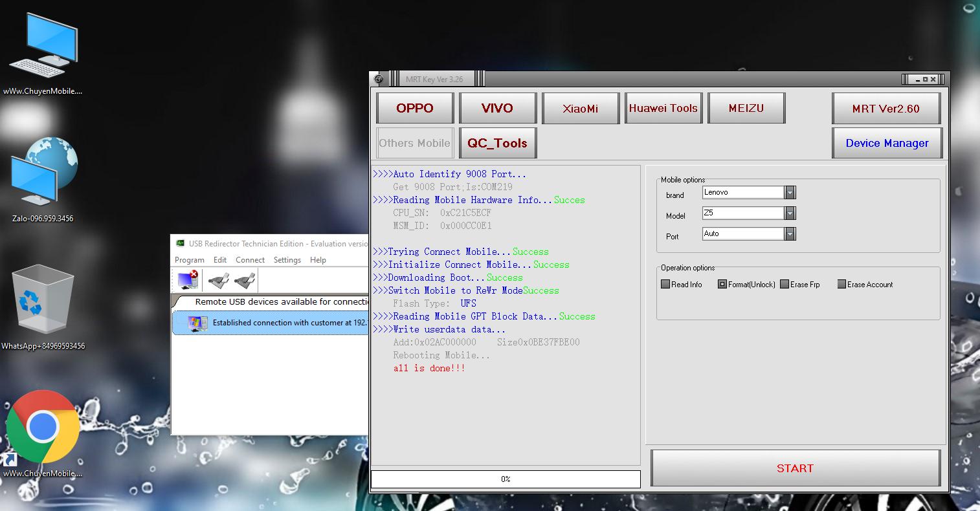Open Device Manager from MRT Key

887,143
